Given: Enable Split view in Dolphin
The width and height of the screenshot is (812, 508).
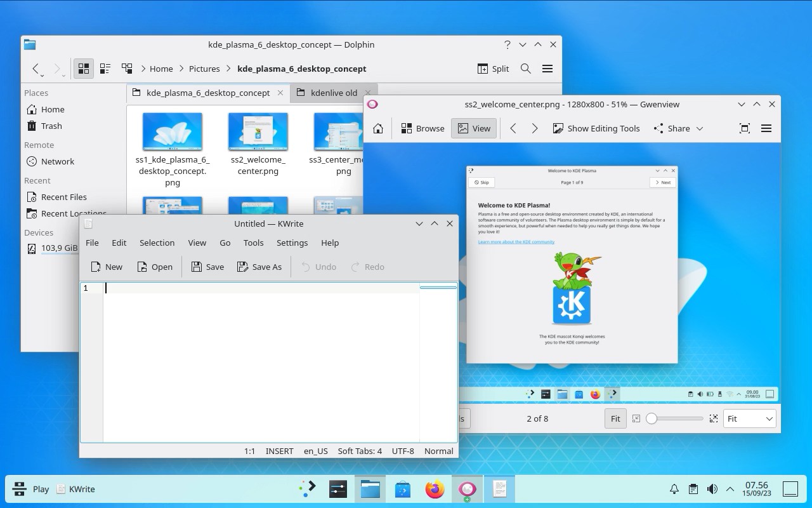Looking at the screenshot, I should (x=493, y=69).
